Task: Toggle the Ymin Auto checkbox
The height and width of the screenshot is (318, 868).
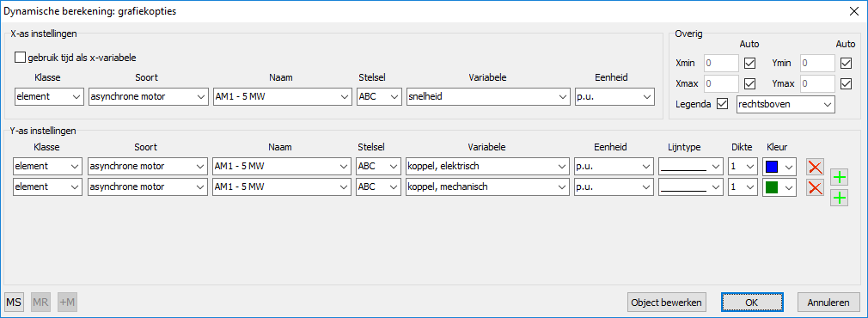Action: pos(846,64)
